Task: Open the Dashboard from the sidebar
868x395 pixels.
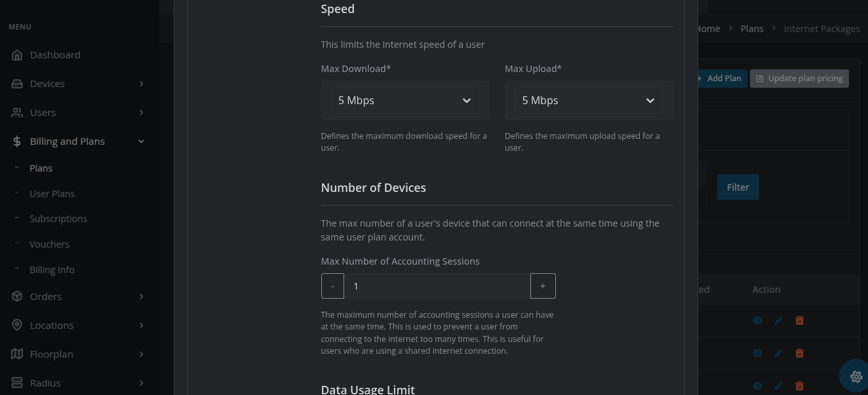Action: tap(54, 54)
